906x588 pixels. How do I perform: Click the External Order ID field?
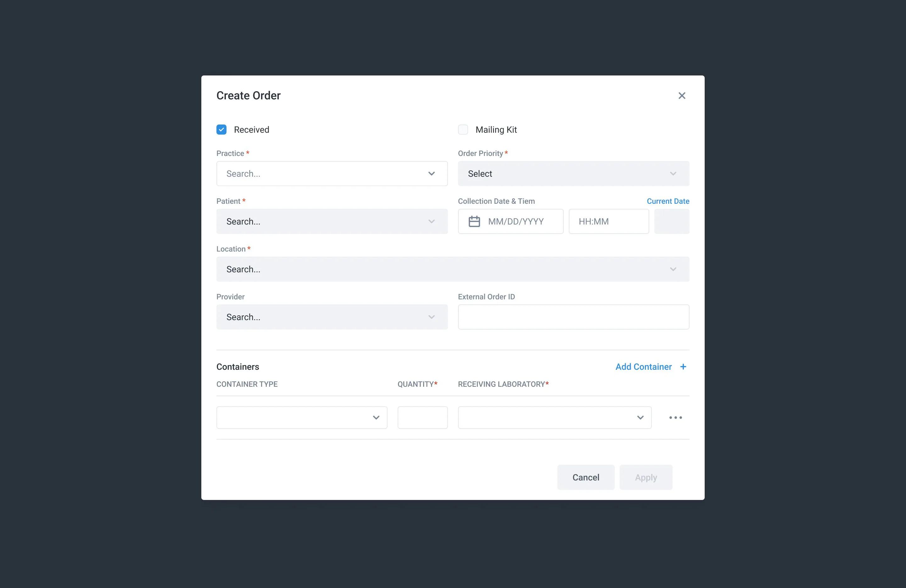(573, 317)
